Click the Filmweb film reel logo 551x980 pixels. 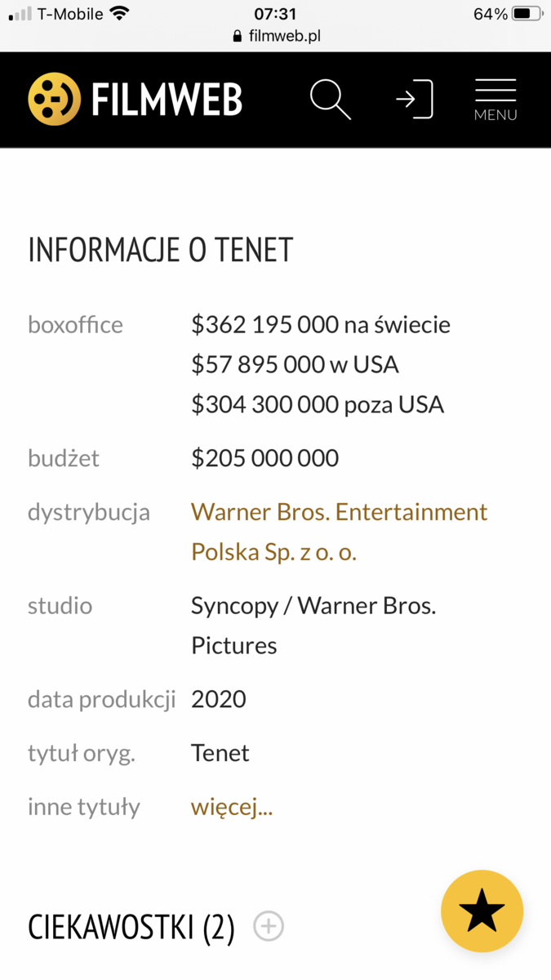tap(55, 100)
